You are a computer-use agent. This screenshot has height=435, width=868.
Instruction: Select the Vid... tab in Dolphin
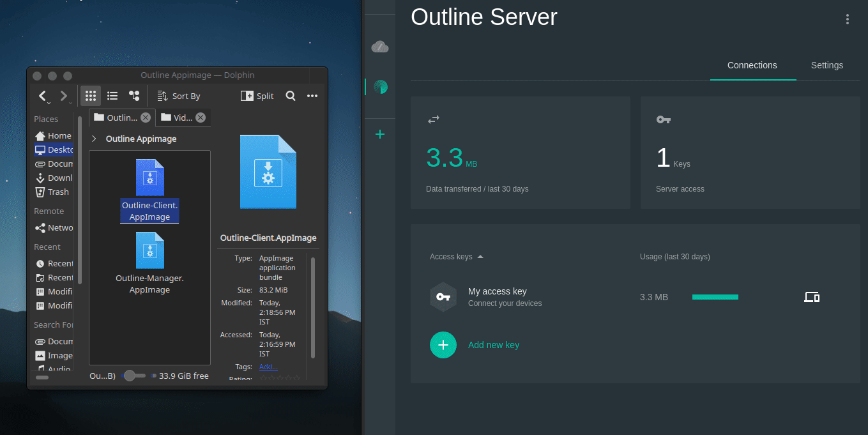(182, 117)
